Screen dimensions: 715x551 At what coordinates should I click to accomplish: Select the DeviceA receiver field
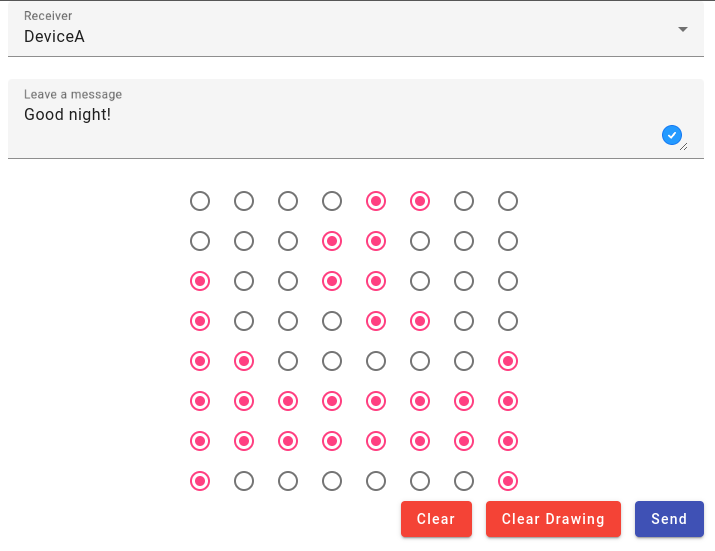356,29
